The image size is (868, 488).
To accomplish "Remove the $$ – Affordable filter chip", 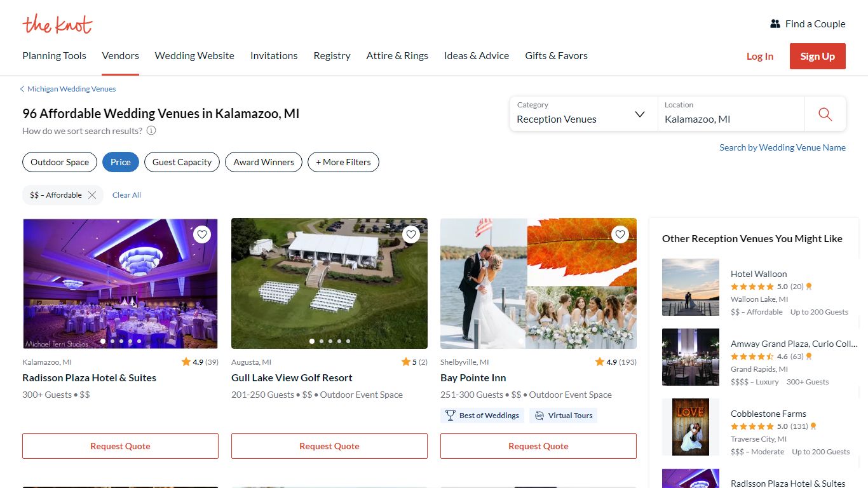I will coord(92,195).
